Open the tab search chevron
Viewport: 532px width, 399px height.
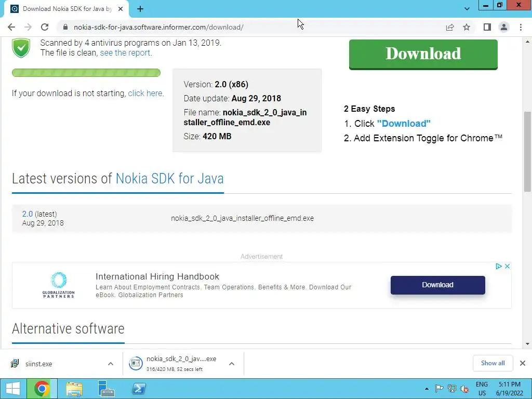[x=467, y=9]
